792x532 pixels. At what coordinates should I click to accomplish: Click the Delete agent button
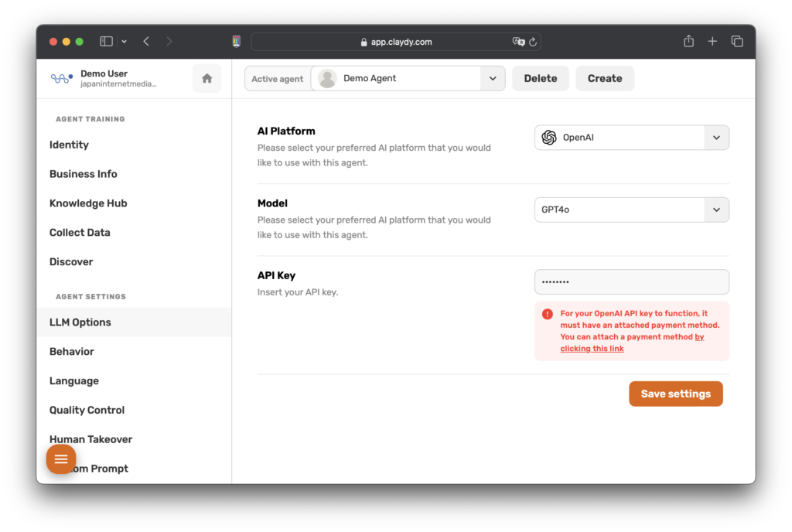click(x=540, y=78)
